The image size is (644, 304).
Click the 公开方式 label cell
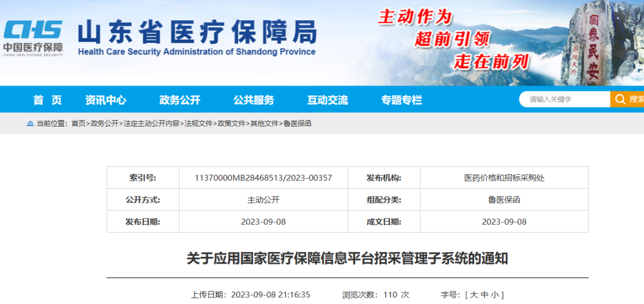click(x=143, y=200)
